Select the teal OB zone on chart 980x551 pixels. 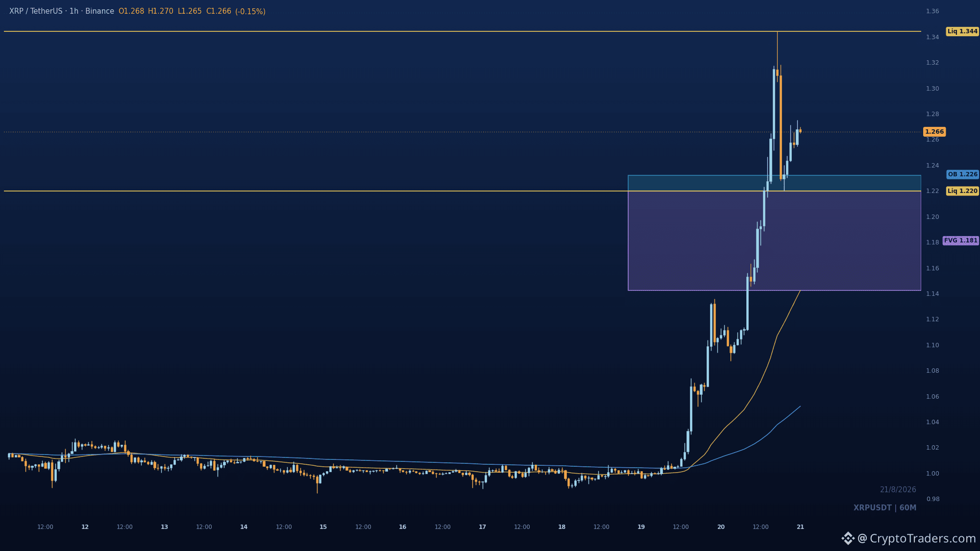(x=774, y=183)
